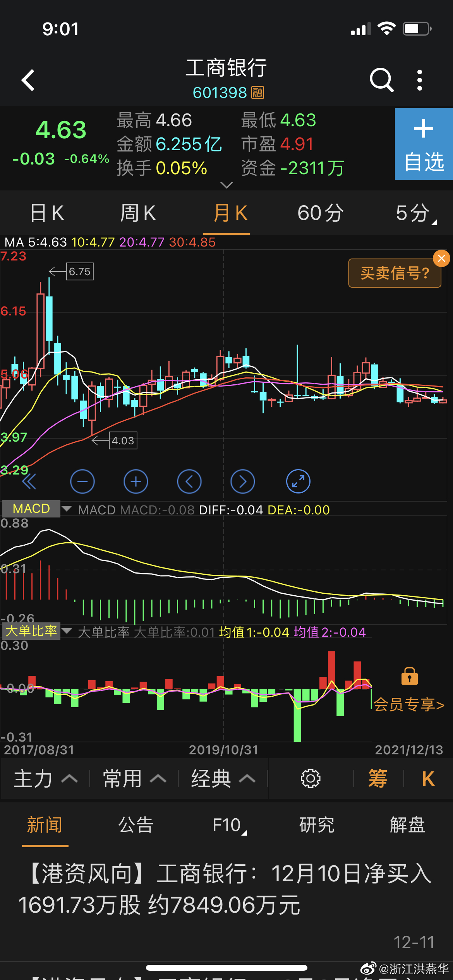The width and height of the screenshot is (453, 980).
Task: Open the MACD indicator selector
Action: (37, 509)
